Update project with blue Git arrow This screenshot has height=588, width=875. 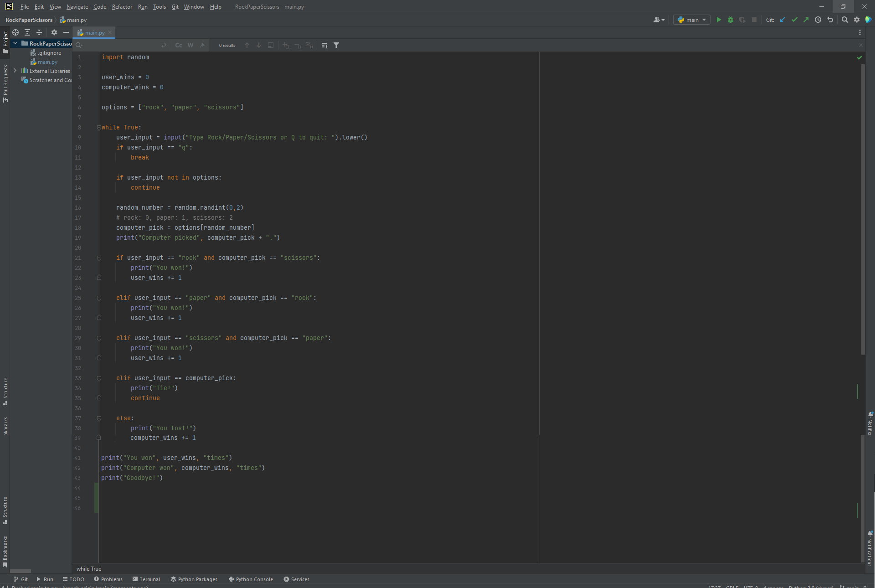(783, 20)
